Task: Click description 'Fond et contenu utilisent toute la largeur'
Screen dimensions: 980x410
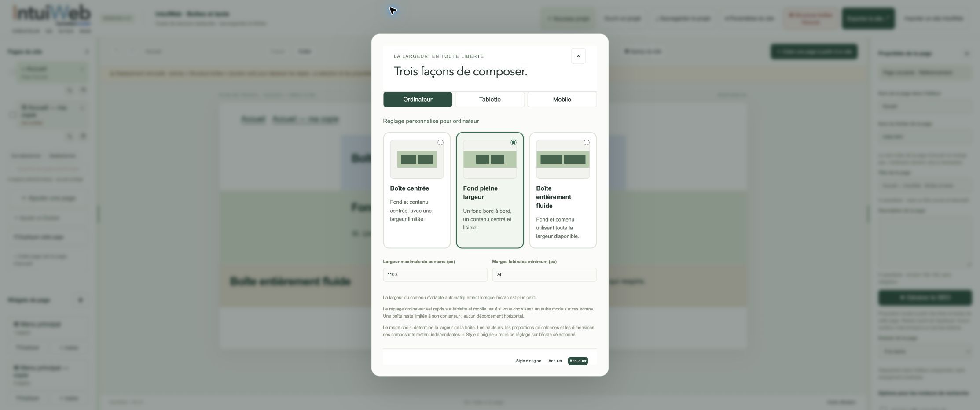Action: click(558, 228)
